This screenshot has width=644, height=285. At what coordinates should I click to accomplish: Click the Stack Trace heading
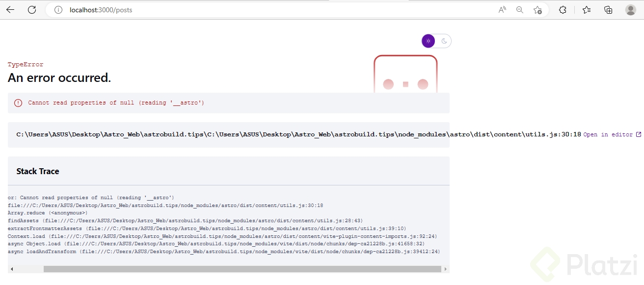pyautogui.click(x=38, y=171)
